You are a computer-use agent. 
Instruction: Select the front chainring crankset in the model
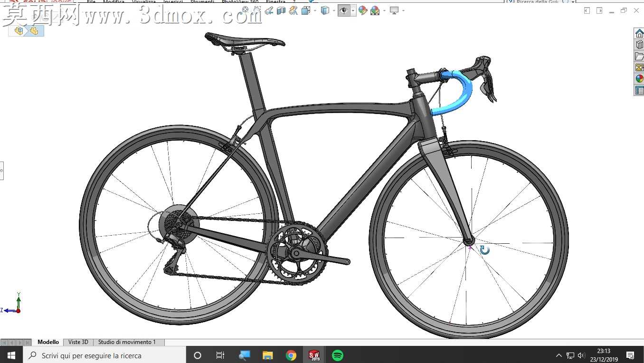click(297, 253)
